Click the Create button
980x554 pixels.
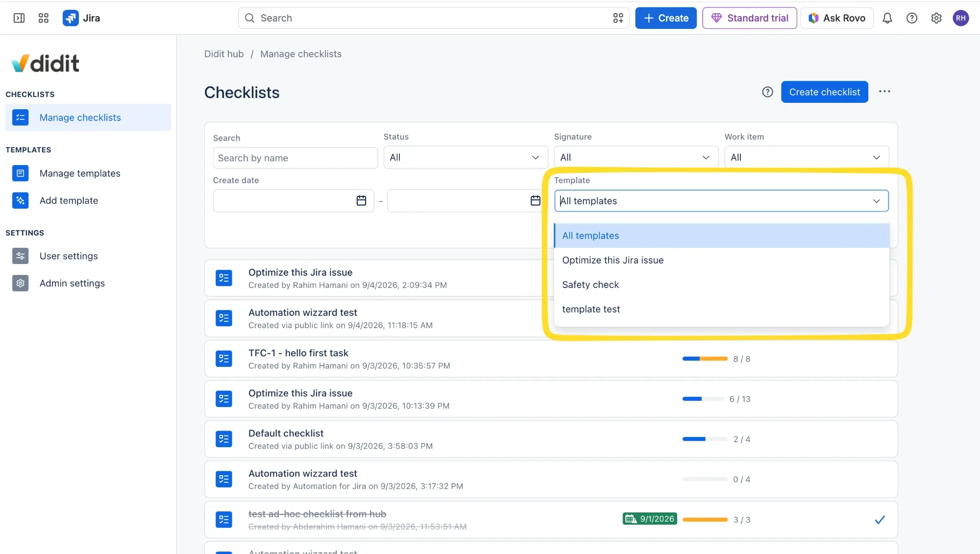[666, 18]
